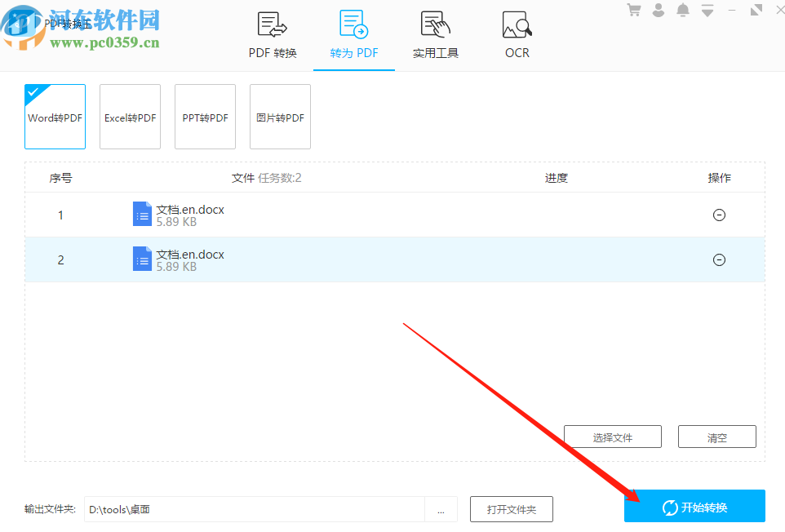
Task: Click the 选择文件 button
Action: click(x=612, y=436)
